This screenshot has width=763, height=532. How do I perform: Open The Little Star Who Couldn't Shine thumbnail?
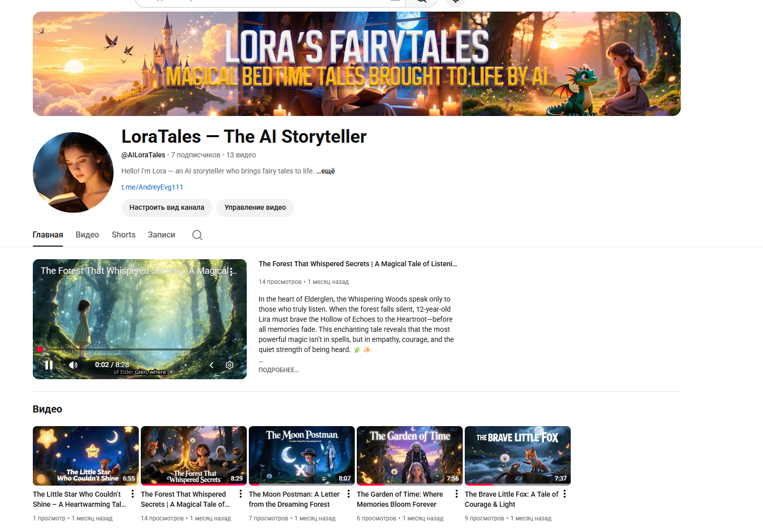pyautogui.click(x=85, y=455)
